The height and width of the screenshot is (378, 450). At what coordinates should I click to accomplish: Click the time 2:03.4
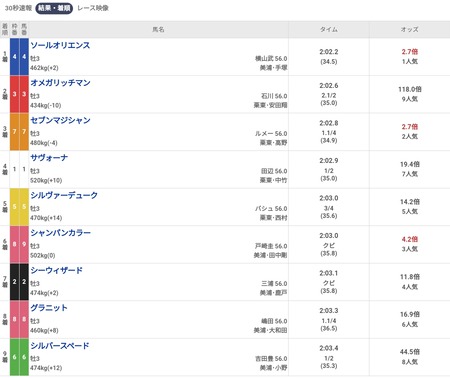pyautogui.click(x=329, y=348)
